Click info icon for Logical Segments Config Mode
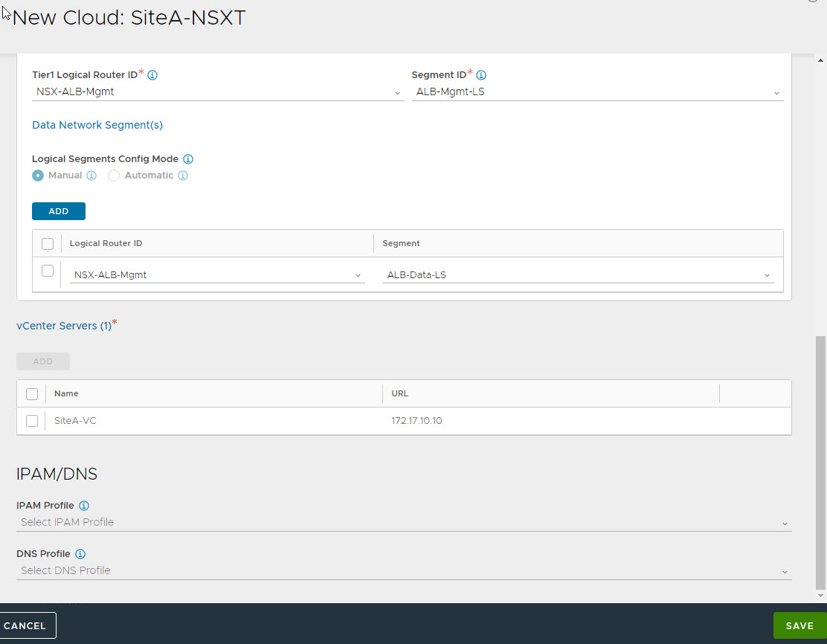The height and width of the screenshot is (644, 827). coord(188,159)
